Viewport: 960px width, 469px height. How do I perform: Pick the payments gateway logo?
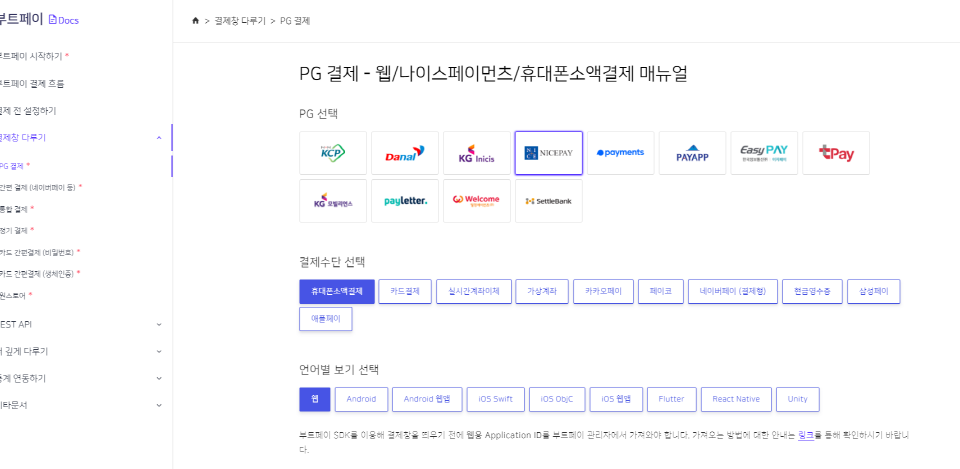[x=621, y=152]
